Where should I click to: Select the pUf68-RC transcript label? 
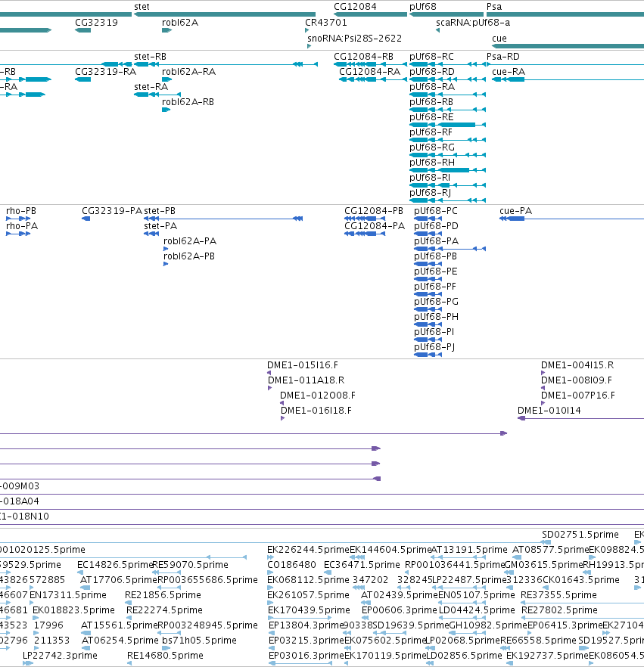(431, 57)
